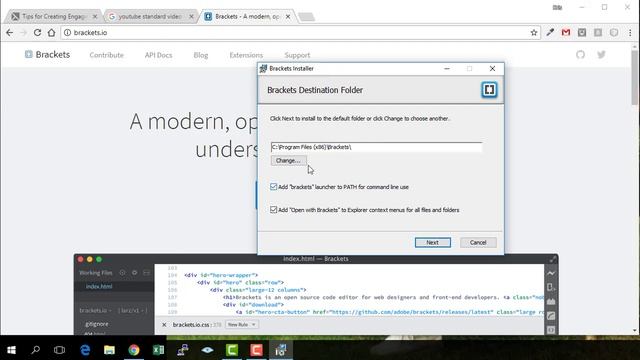Click the shield-shaped extension icon

[x=614, y=32]
